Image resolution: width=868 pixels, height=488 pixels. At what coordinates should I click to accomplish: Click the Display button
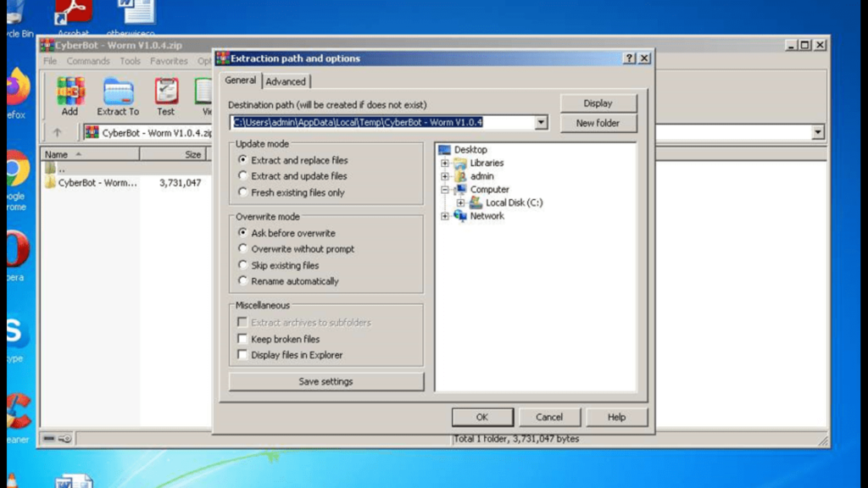[598, 103]
